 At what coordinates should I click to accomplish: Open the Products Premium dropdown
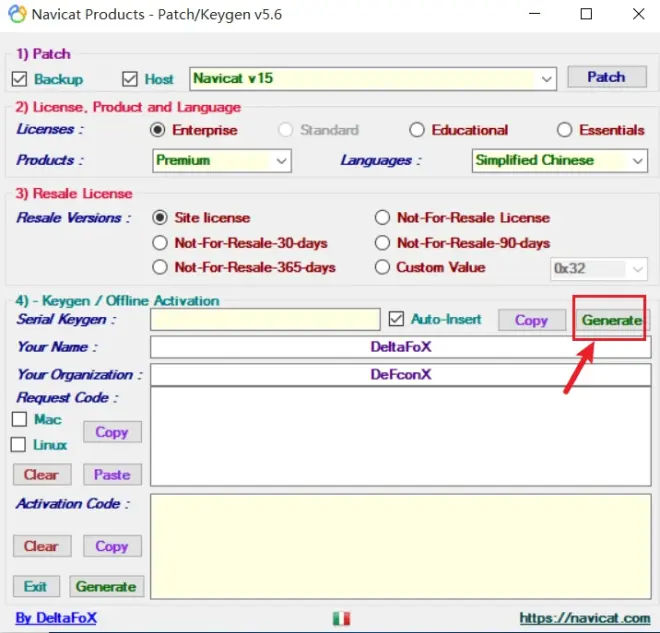pos(222,160)
